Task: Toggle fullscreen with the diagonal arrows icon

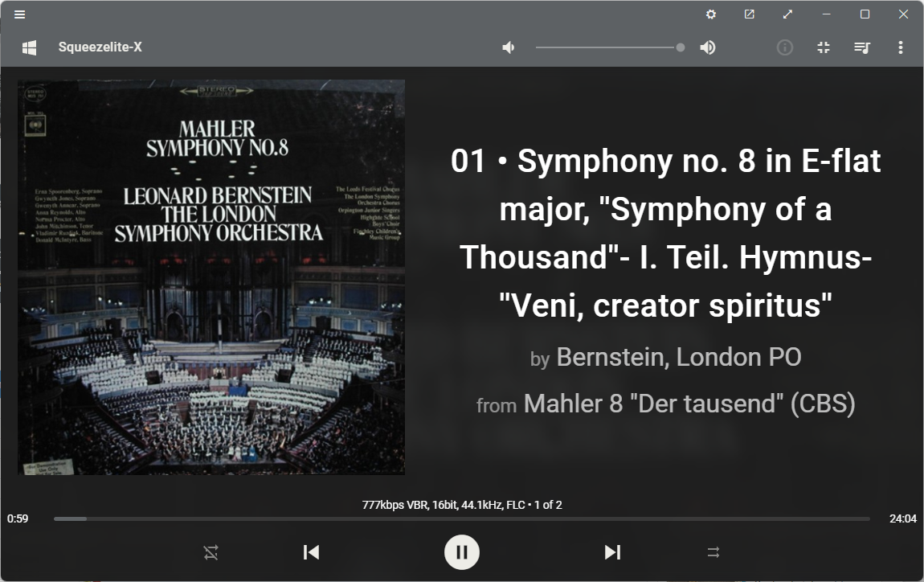Action: pyautogui.click(x=787, y=14)
